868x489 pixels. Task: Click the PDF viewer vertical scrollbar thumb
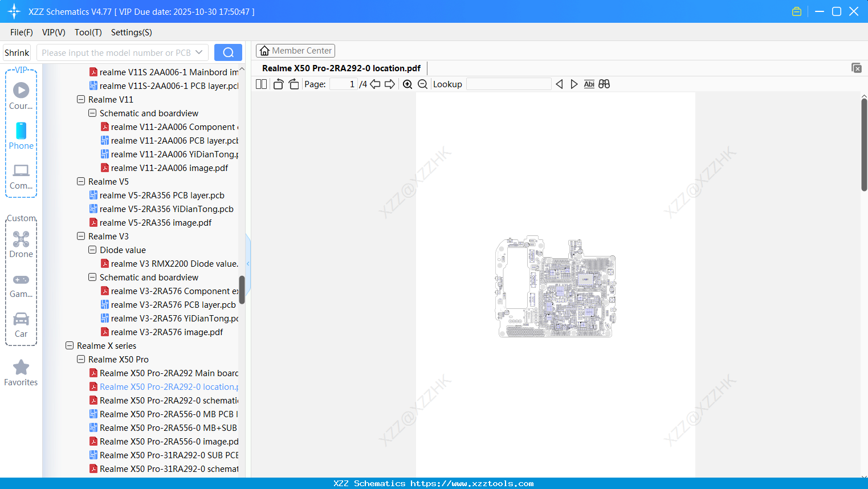tap(864, 145)
